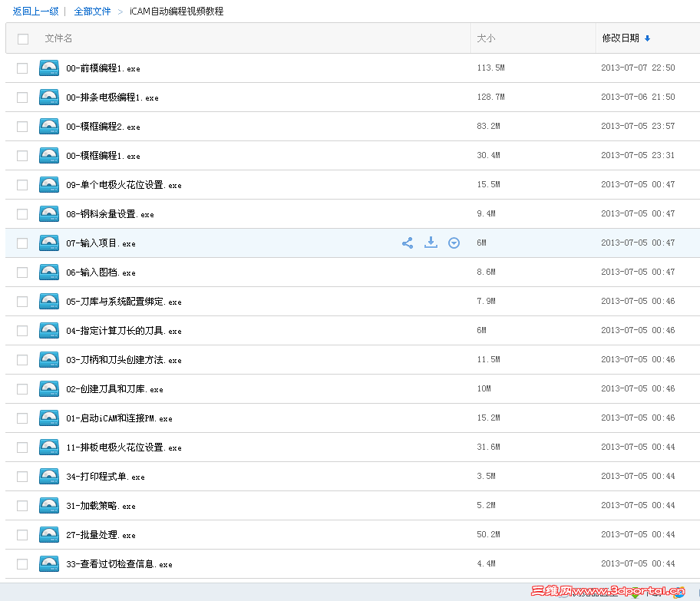
Task: Check the box for 33-查看过切检查信息.exe
Action: point(22,564)
